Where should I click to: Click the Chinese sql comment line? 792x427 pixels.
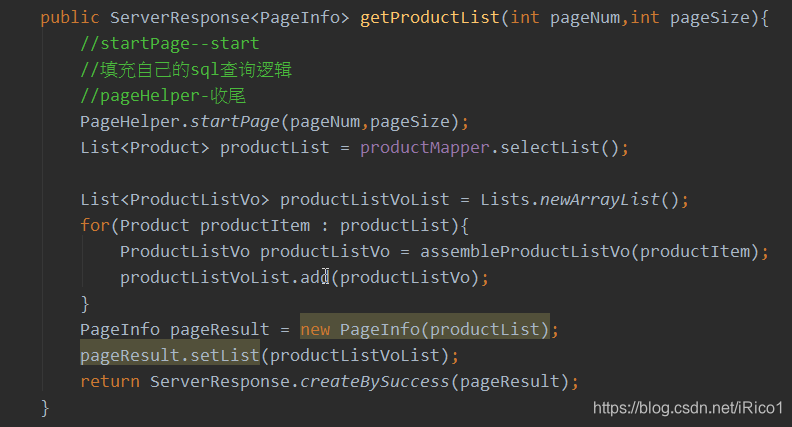click(x=186, y=70)
